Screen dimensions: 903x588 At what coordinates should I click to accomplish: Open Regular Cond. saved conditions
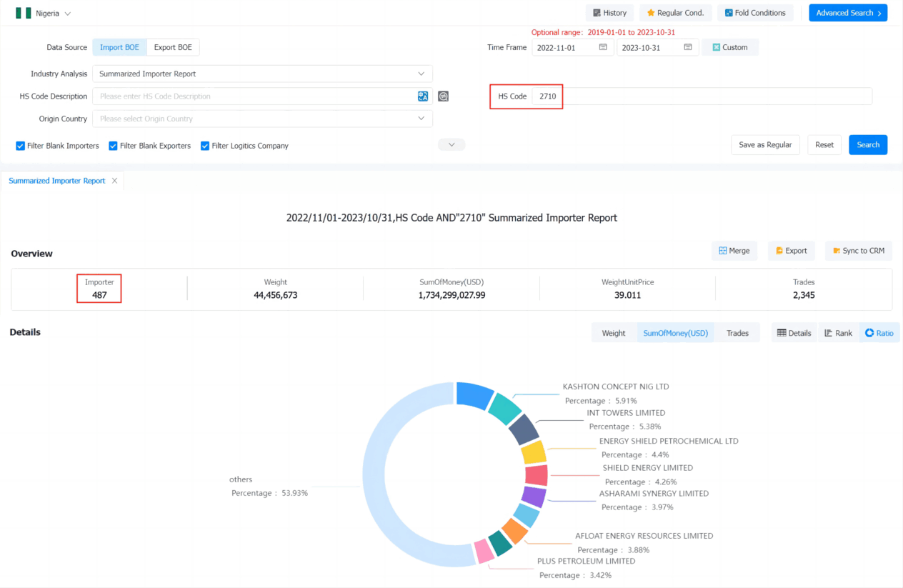pyautogui.click(x=675, y=13)
